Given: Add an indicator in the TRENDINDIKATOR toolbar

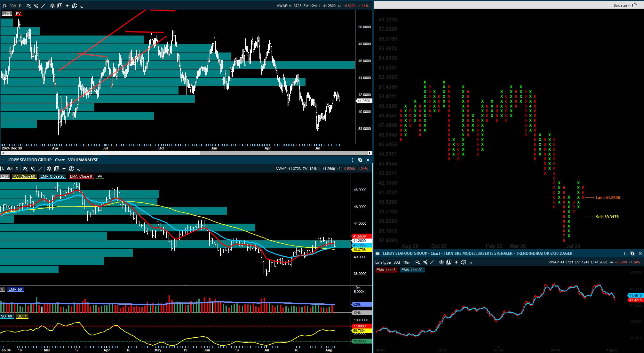Looking at the screenshot, I should [x=417, y=262].
